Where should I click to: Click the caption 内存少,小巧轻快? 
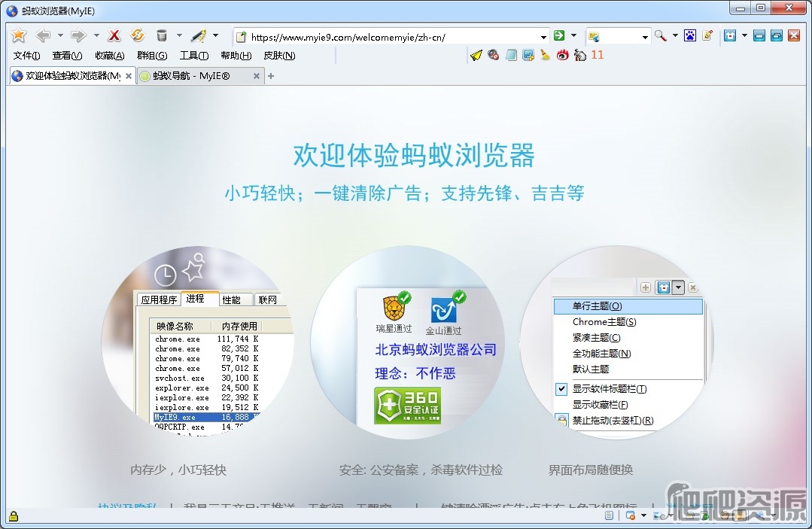click(x=178, y=470)
